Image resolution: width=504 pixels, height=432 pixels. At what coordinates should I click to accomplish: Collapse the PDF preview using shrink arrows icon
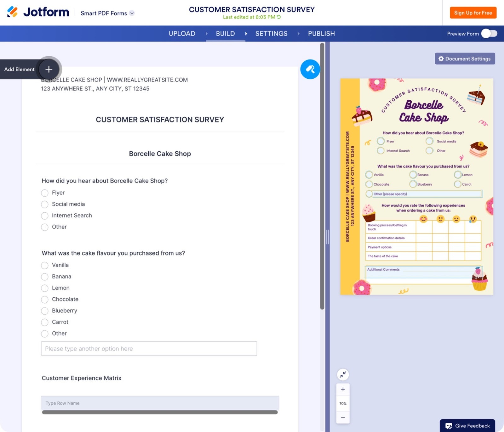pyautogui.click(x=343, y=374)
